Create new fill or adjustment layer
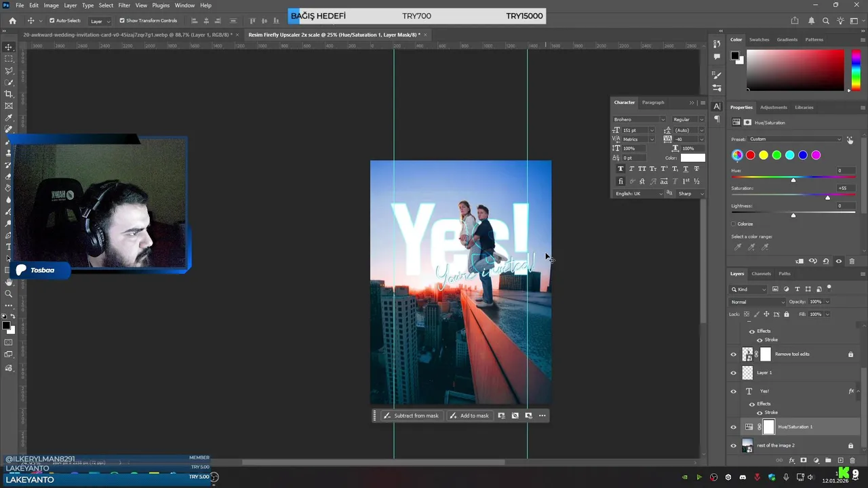This screenshot has height=488, width=868. point(816,460)
